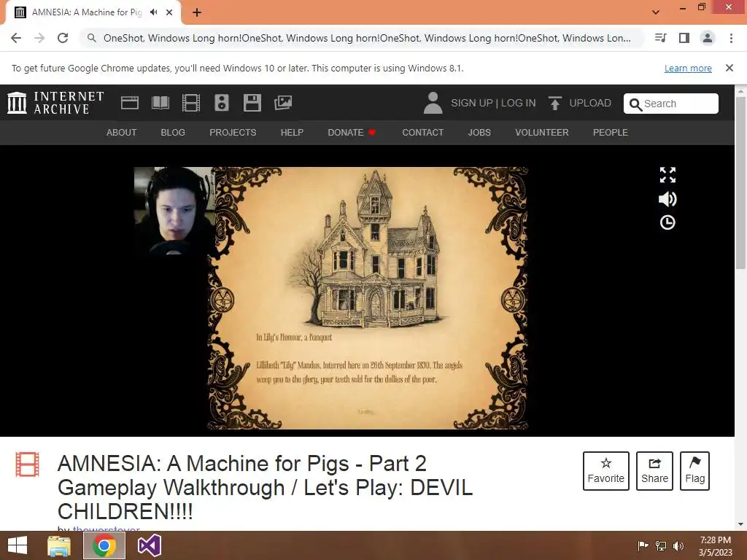Open the Internet Archive home logo
Screen dimensions: 747x560
tap(55, 103)
